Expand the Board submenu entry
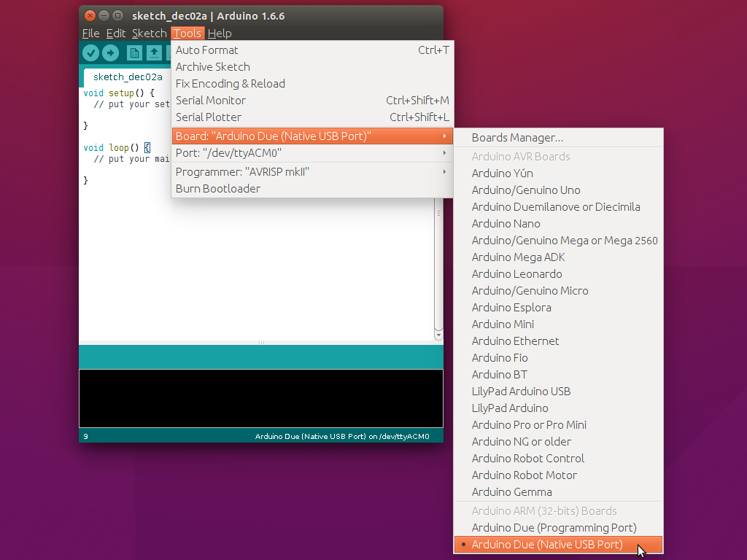Screen dimensions: 747x560 point(312,136)
